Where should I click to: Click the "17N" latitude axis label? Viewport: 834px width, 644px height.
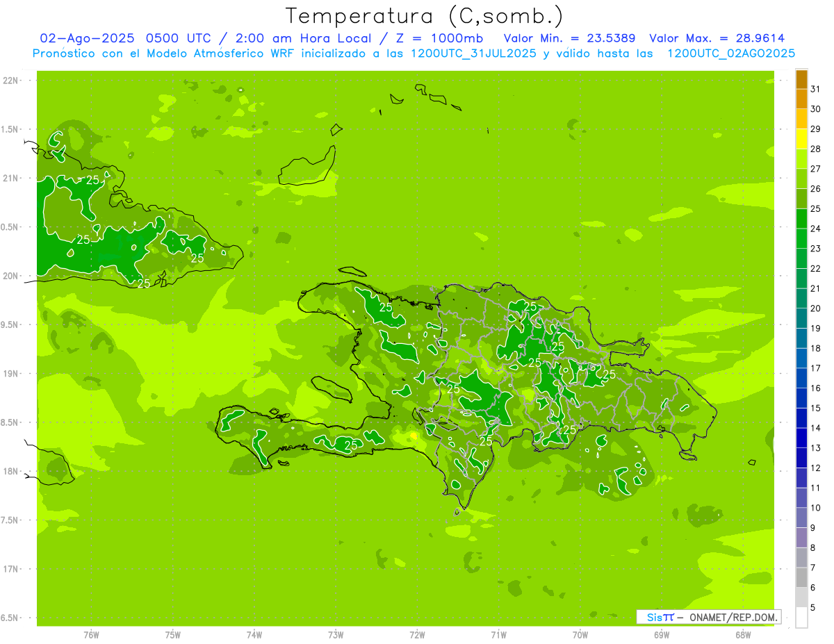[11, 569]
